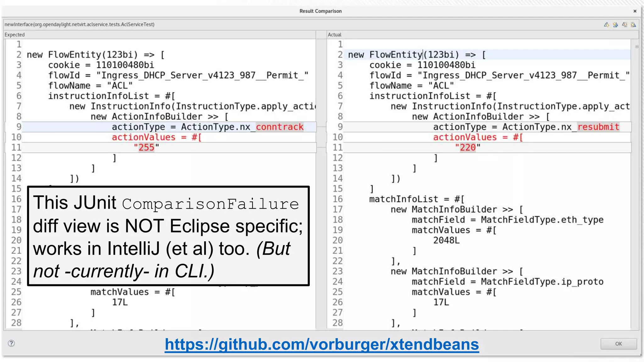The width and height of the screenshot is (644, 362).
Task: Click red 'actionValues = #[' in Expected pane
Action: pos(157,137)
